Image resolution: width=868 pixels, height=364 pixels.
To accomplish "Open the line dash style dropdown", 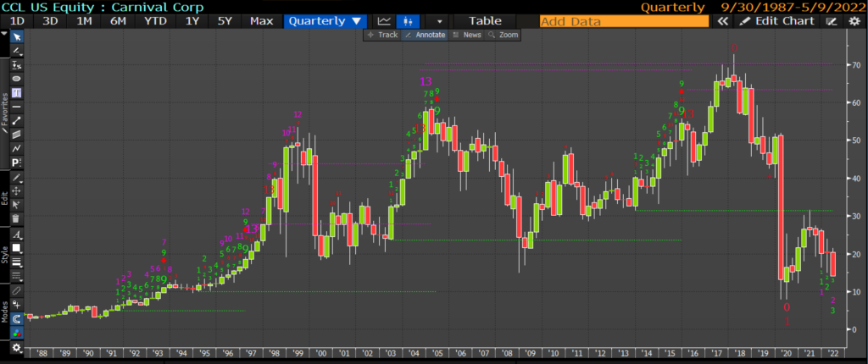I will point(17,275).
